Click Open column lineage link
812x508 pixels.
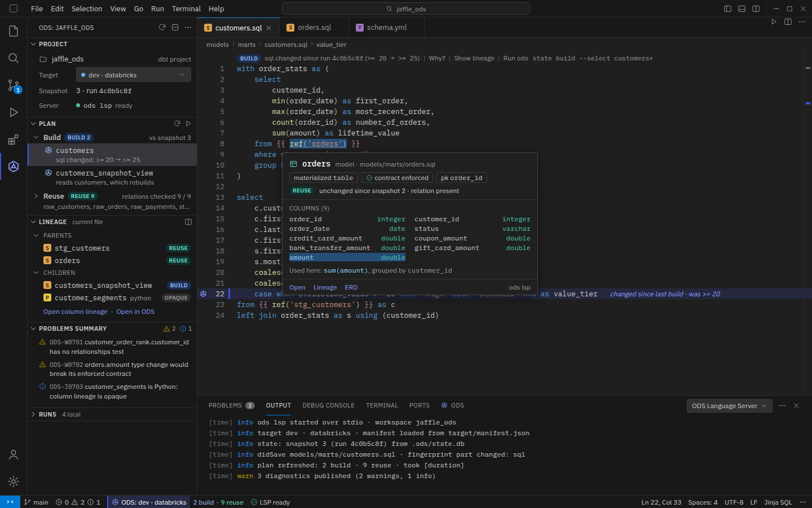(76, 312)
